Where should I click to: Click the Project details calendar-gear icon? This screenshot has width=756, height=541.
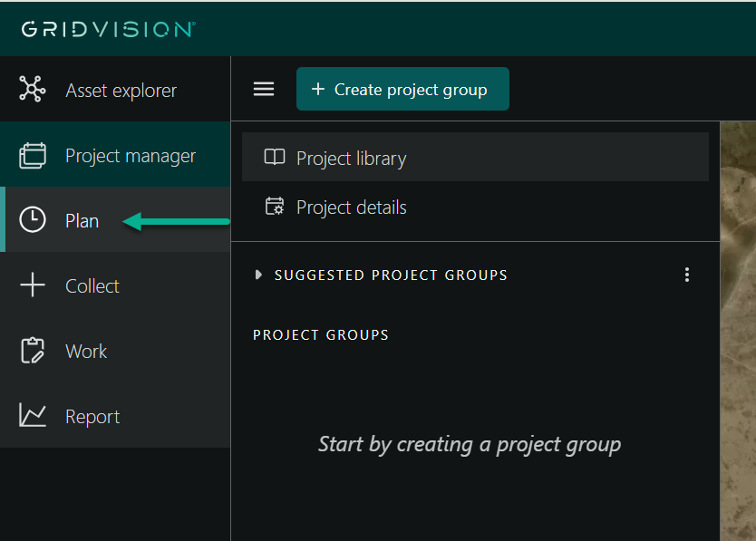point(274,207)
